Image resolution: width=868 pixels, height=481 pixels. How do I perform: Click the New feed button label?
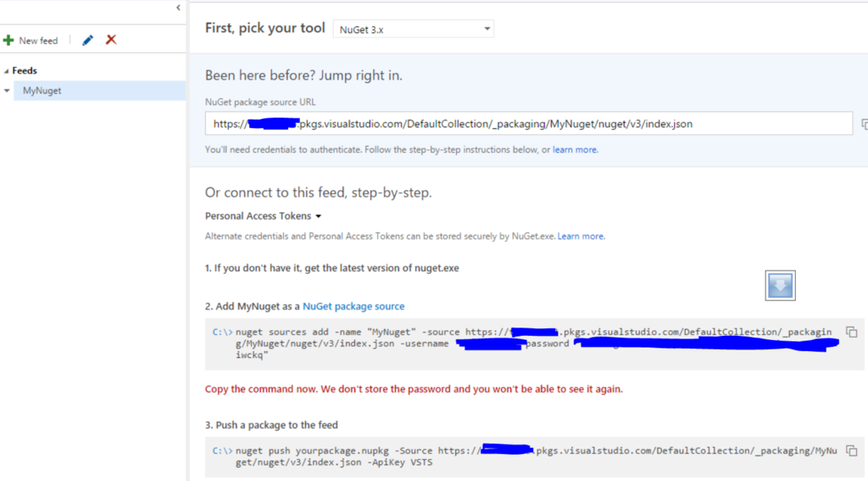point(38,41)
